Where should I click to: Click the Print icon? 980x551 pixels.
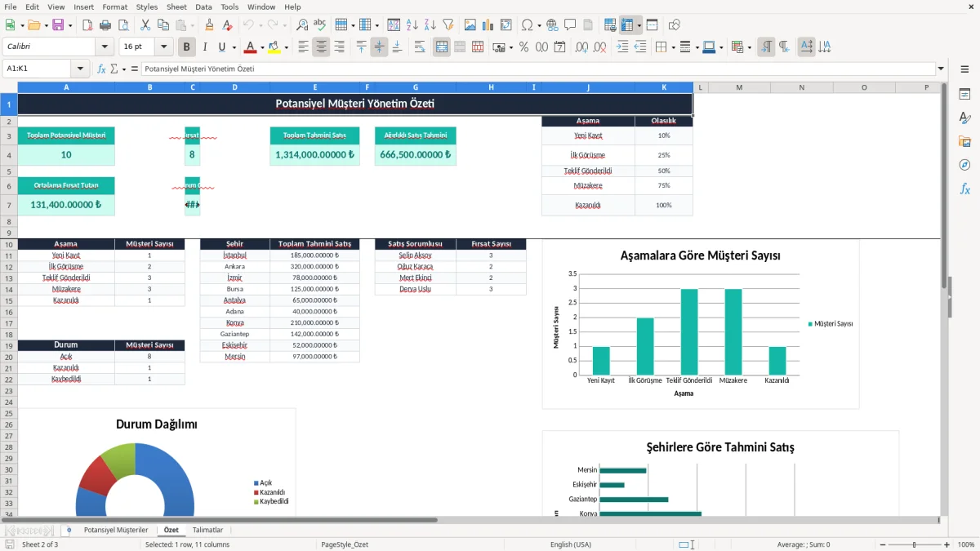coord(105,25)
